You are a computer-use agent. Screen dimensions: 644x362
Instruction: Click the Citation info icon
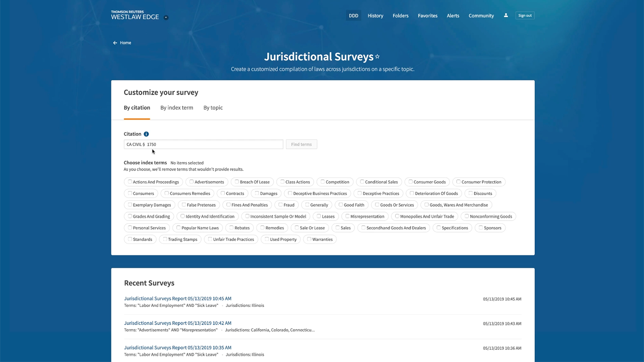tap(146, 134)
